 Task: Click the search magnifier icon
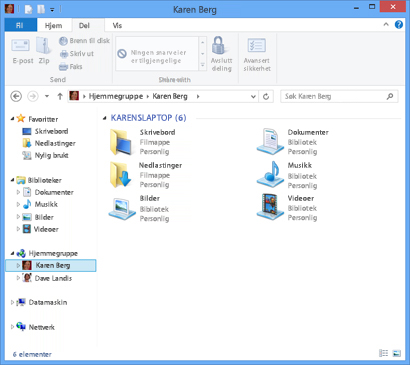(x=390, y=96)
